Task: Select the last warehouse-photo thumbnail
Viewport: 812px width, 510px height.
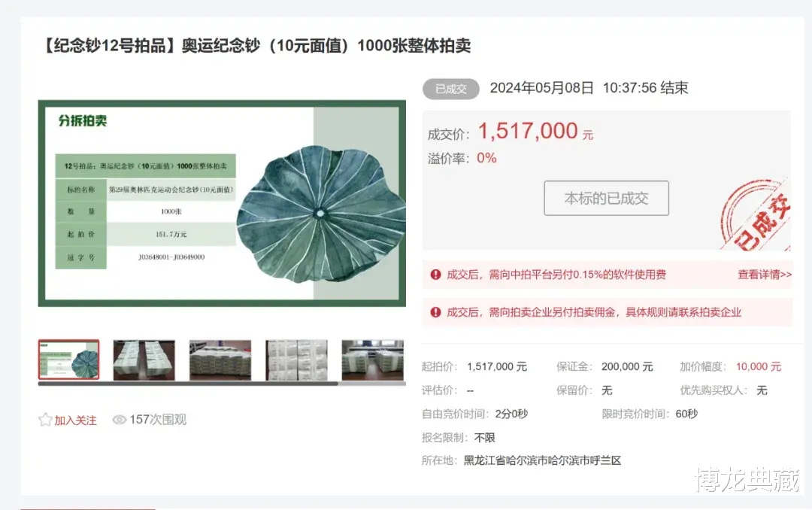Action: (x=372, y=359)
